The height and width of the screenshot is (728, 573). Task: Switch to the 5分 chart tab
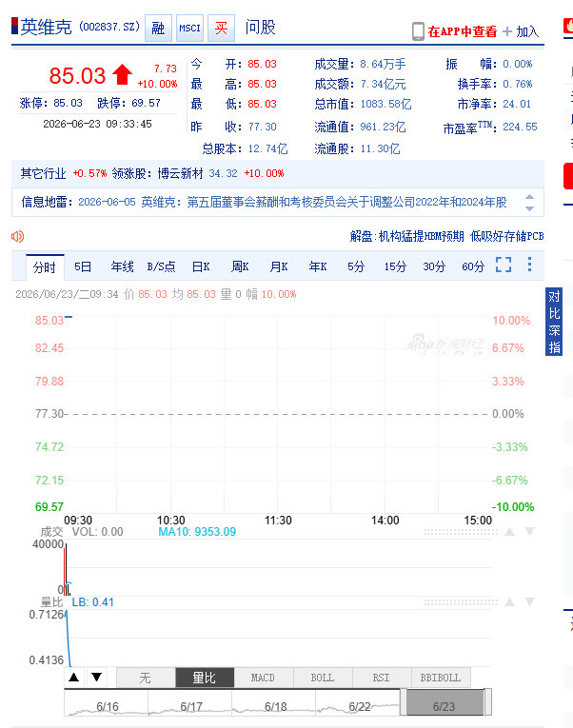pyautogui.click(x=356, y=266)
